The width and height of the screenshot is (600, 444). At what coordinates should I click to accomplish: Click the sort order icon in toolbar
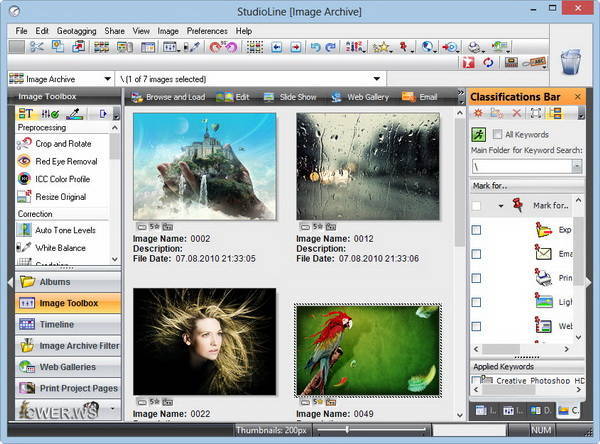pyautogui.click(x=355, y=47)
